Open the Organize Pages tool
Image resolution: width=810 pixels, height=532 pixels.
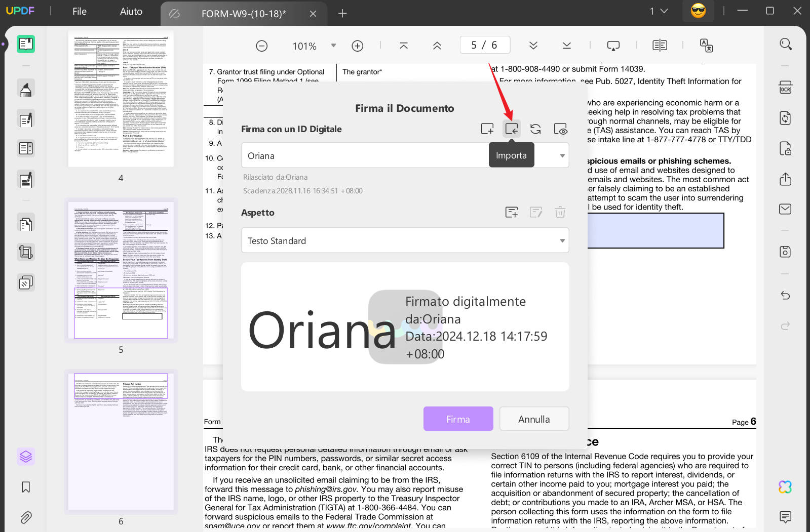[x=26, y=223]
